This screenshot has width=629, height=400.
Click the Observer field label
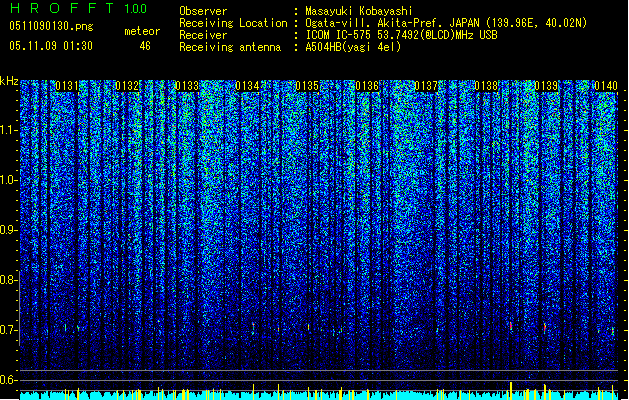[203, 11]
